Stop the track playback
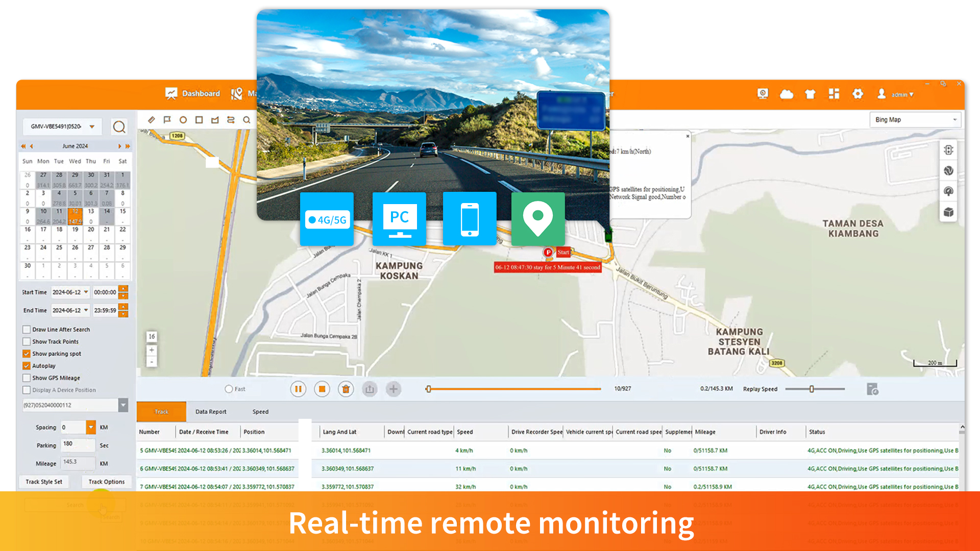This screenshot has width=980, height=551. click(x=322, y=389)
